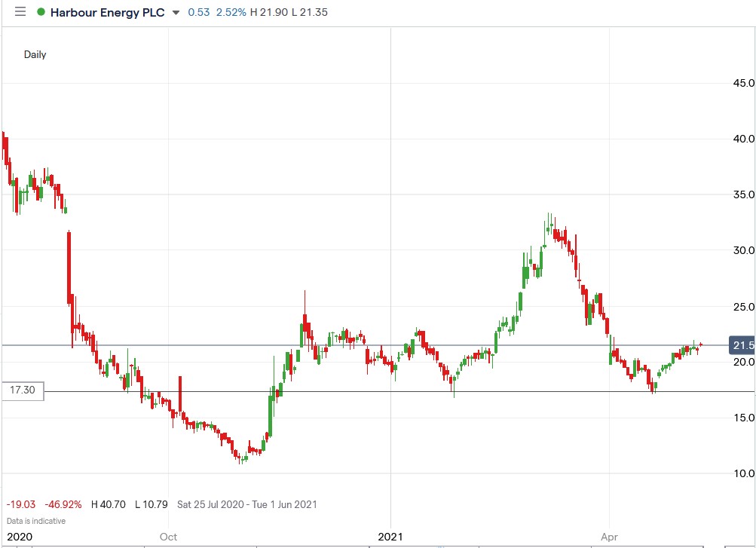This screenshot has width=756, height=548.
Task: Click the percentage change value 2.52%
Action: 230,12
